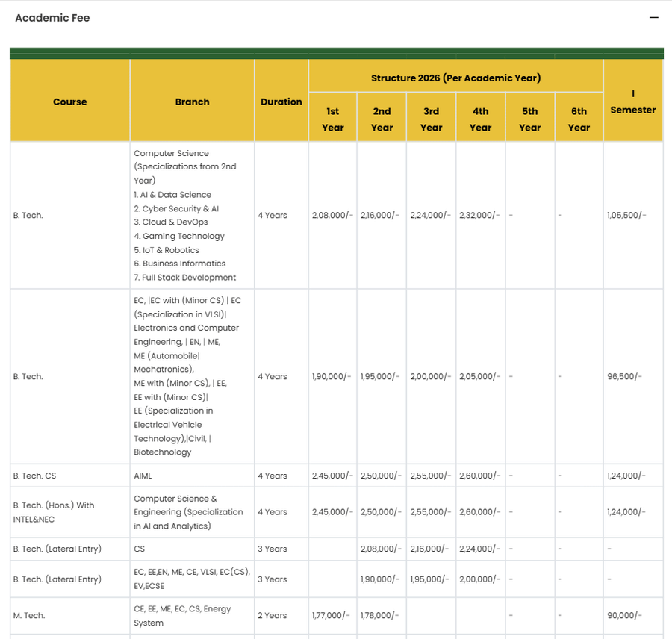Collapse the Academic Fee section
The image size is (672, 639).
pos(653,18)
